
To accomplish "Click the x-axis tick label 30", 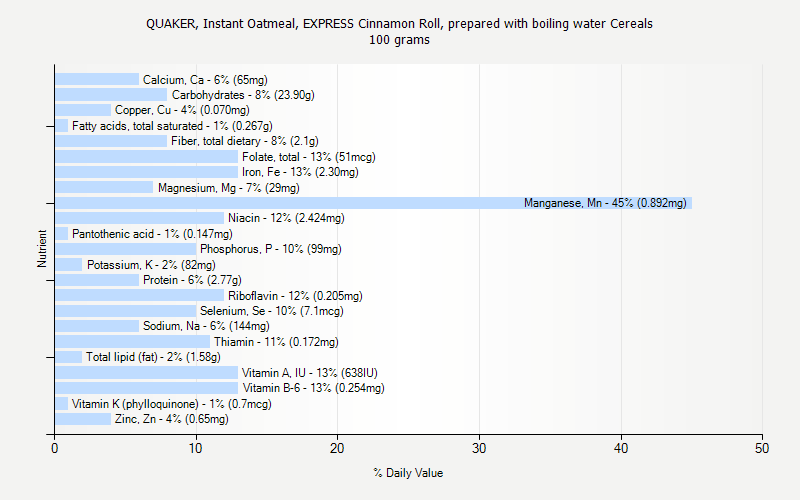I will (479, 448).
